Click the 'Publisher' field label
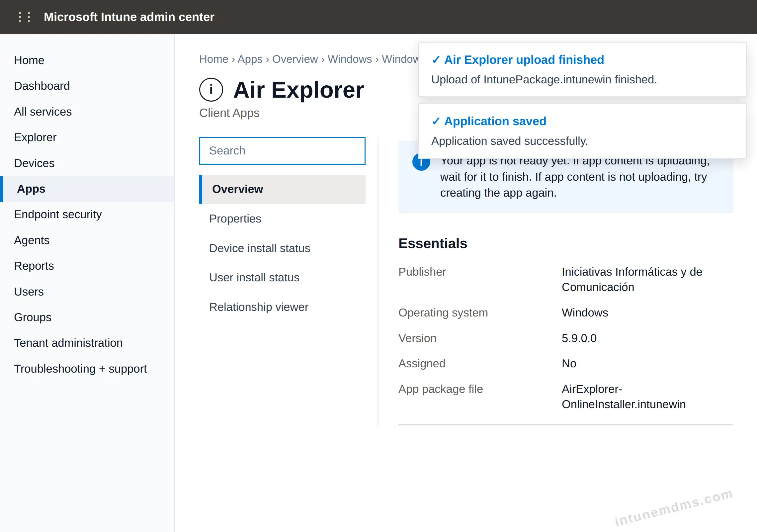This screenshot has width=757, height=532. pos(422,272)
